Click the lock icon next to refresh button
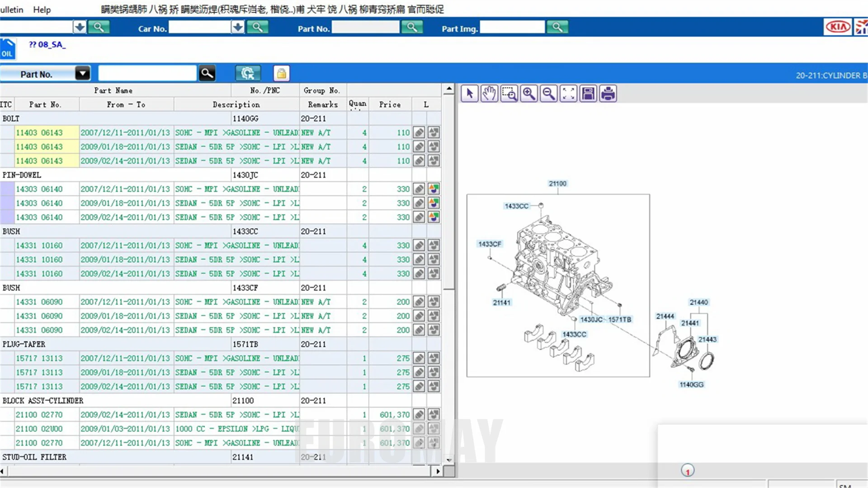The image size is (868, 488). click(280, 73)
